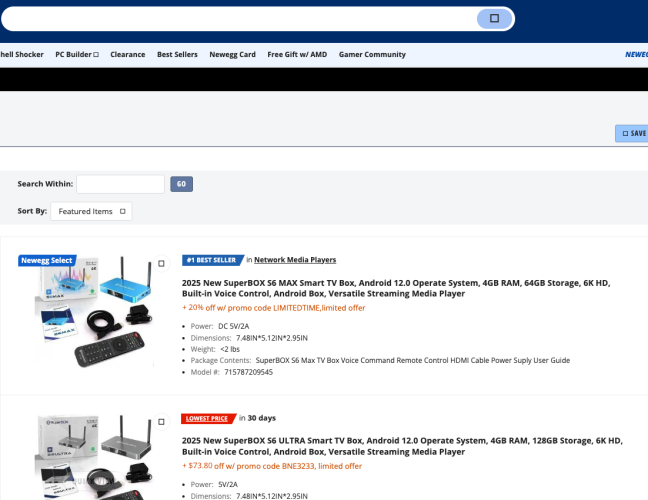Open SuperBOX S6 ULTRA product title link
The height and width of the screenshot is (500, 648).
(395, 445)
